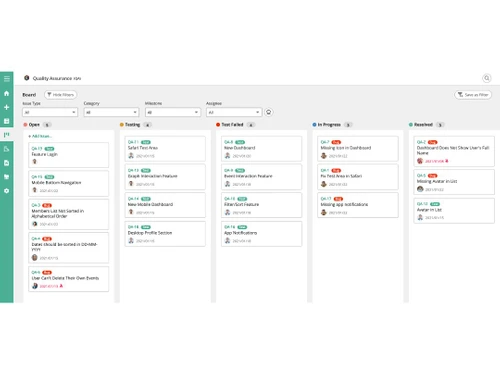Click the search magnifier icon
Image resolution: width=500 pixels, height=375 pixels.
[487, 78]
